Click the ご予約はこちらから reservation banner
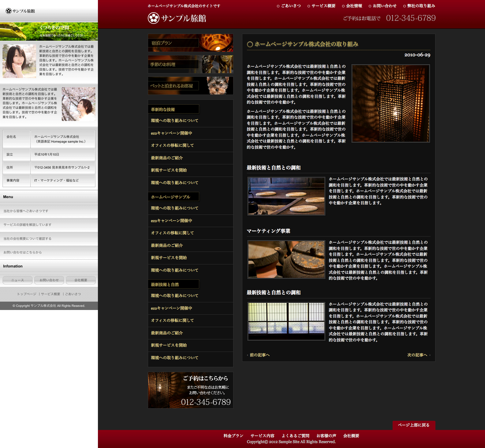The width and height of the screenshot is (485, 448). pos(190,390)
